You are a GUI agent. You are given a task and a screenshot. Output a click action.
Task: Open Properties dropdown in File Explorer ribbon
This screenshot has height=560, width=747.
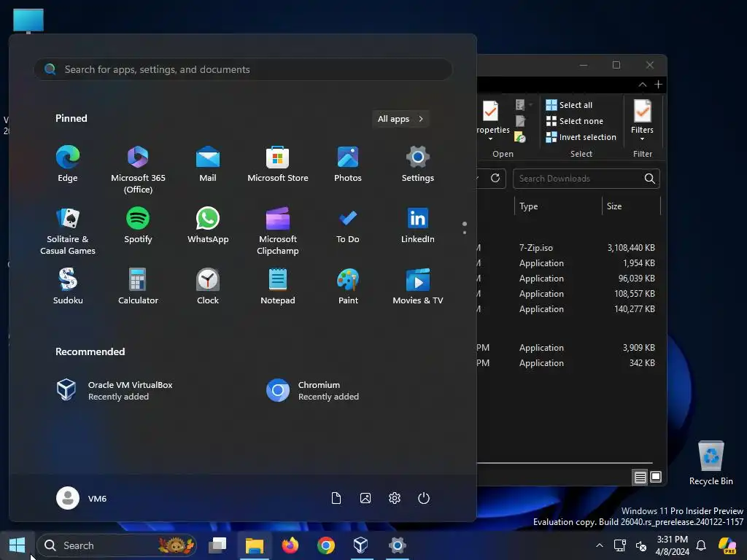[491, 120]
